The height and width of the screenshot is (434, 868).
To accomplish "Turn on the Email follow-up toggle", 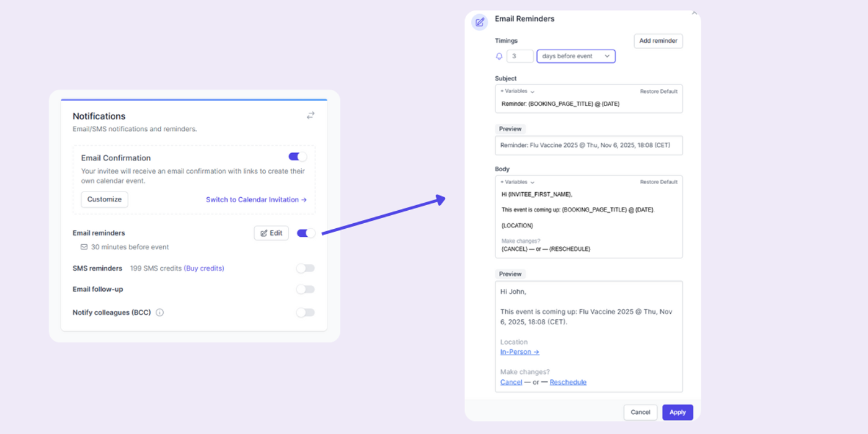I will click(x=305, y=289).
